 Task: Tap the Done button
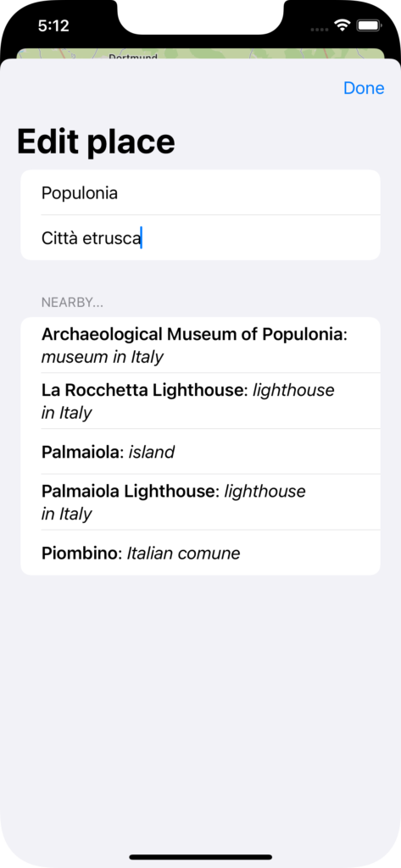tap(364, 88)
